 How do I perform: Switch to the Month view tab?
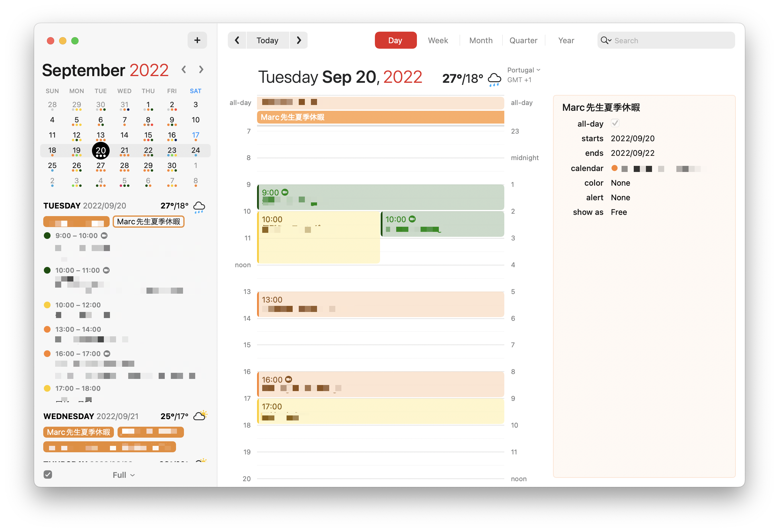tap(481, 40)
